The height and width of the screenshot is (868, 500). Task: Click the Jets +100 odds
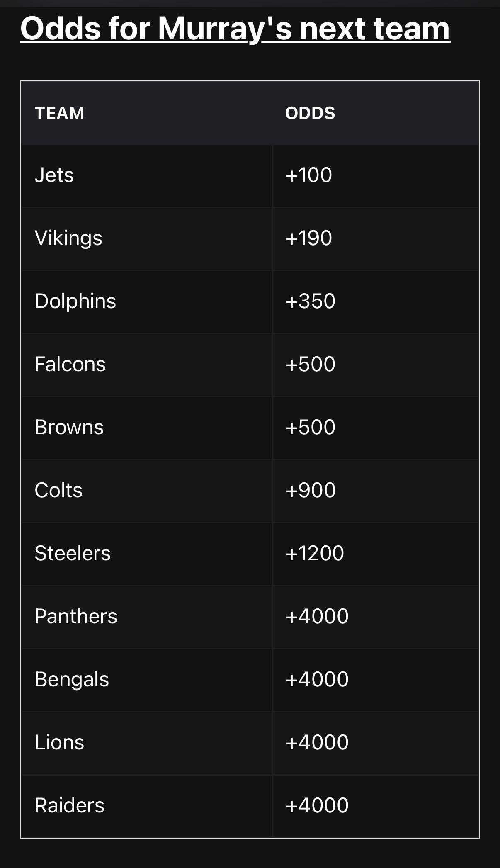coord(309,175)
